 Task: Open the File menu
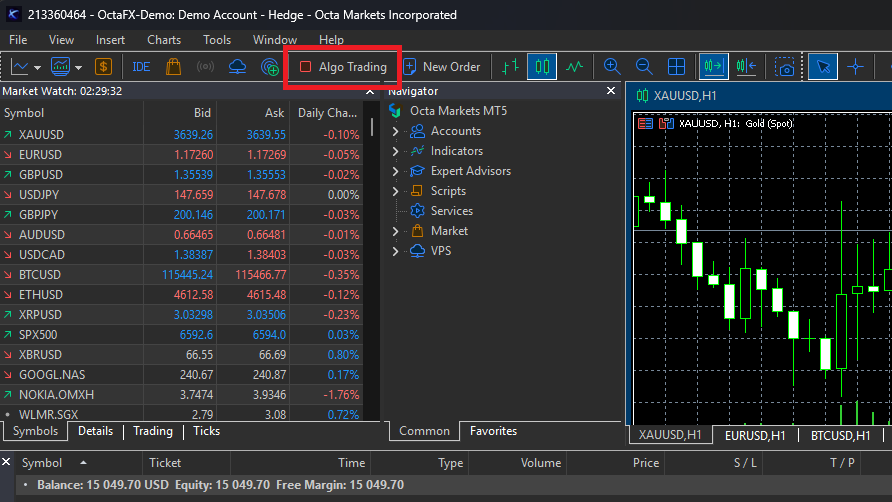(x=18, y=40)
